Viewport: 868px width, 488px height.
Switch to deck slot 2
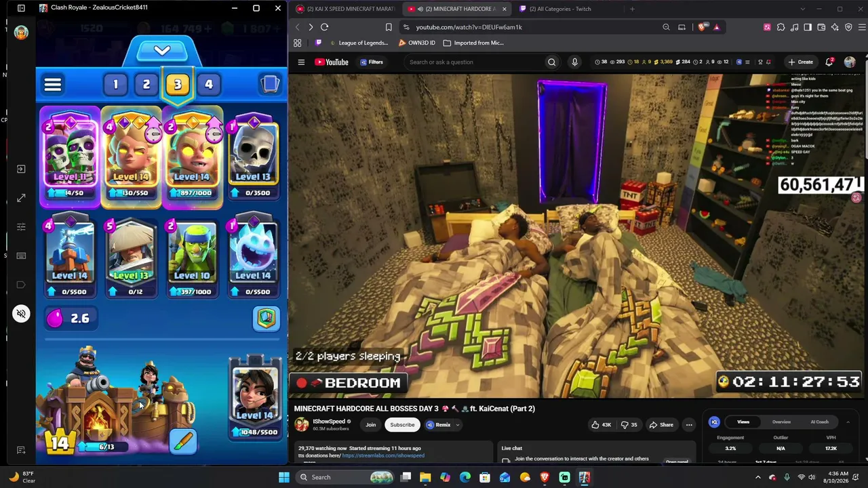pos(146,84)
